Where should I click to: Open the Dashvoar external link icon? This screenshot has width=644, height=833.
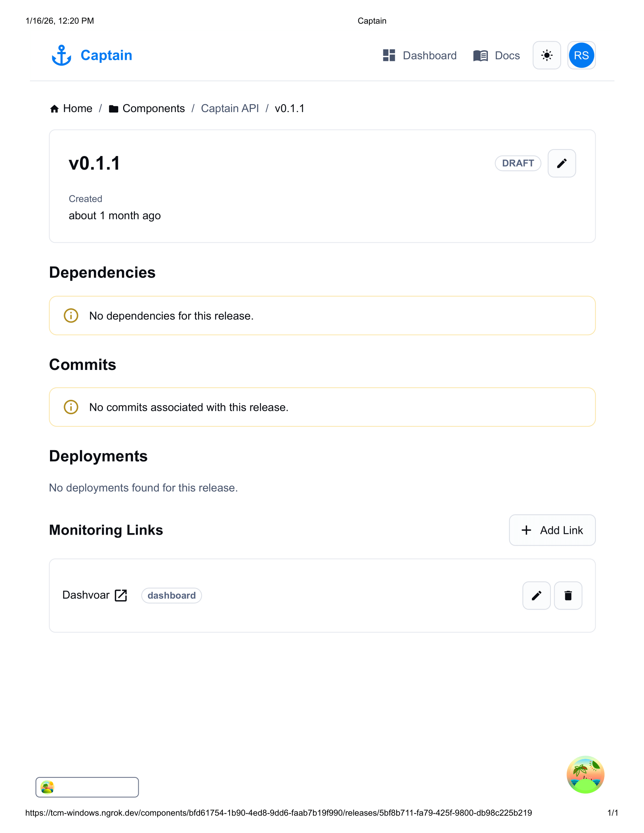click(121, 595)
